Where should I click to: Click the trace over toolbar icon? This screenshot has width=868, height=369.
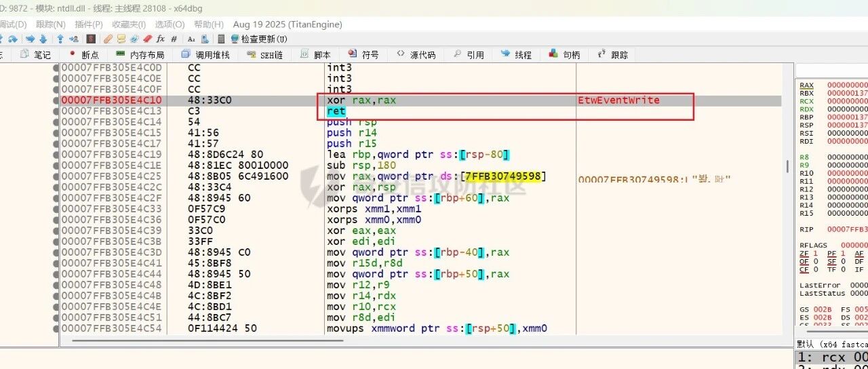tap(43, 39)
